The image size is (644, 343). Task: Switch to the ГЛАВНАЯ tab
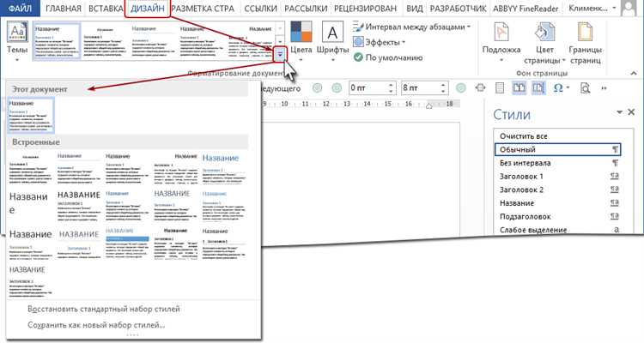64,9
